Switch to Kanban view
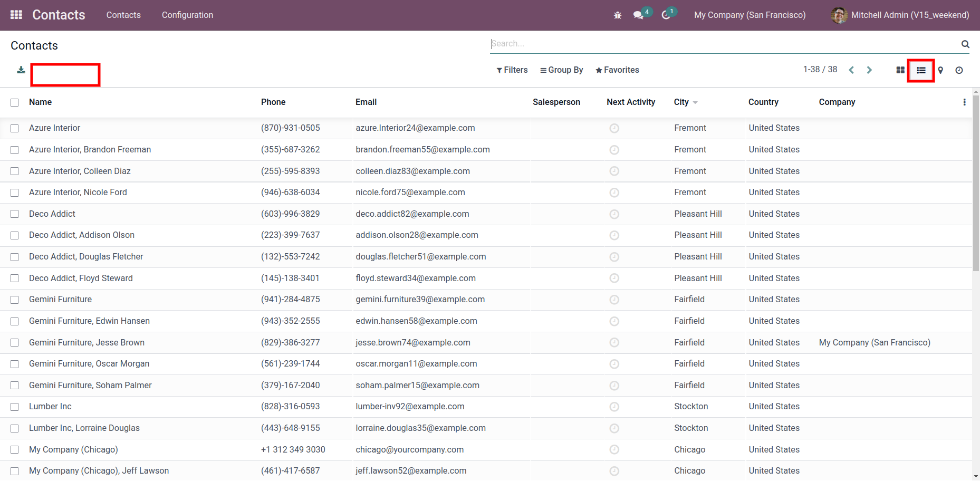 pos(900,70)
